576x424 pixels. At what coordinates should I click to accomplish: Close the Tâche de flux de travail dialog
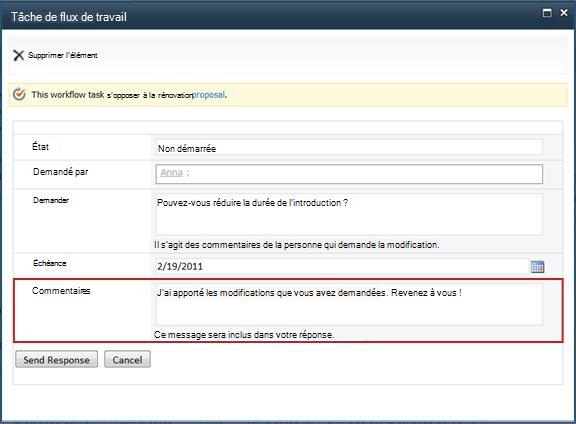pyautogui.click(x=564, y=13)
